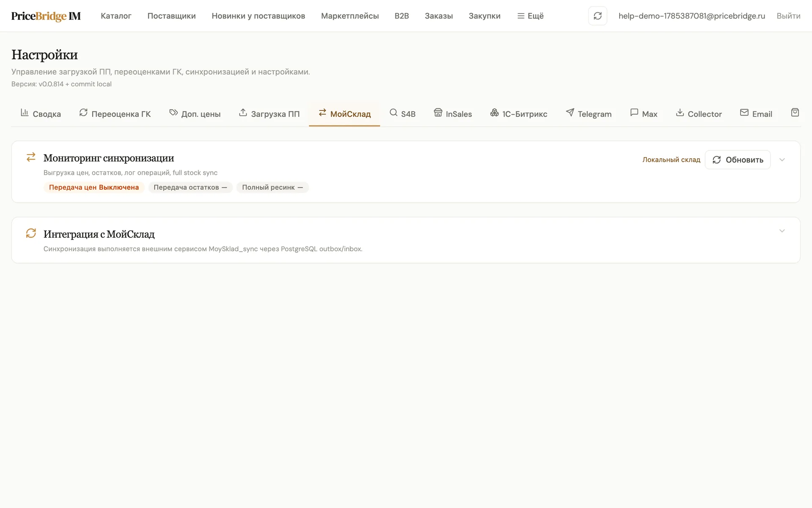812x508 pixels.
Task: Go to Поставщики in the top navigation
Action: [x=171, y=16]
